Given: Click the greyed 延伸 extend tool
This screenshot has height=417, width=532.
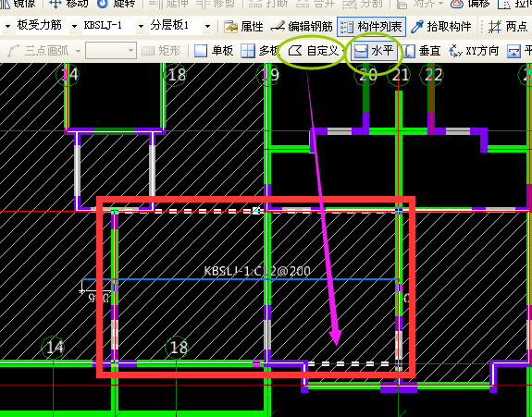Looking at the screenshot, I should (167, 4).
